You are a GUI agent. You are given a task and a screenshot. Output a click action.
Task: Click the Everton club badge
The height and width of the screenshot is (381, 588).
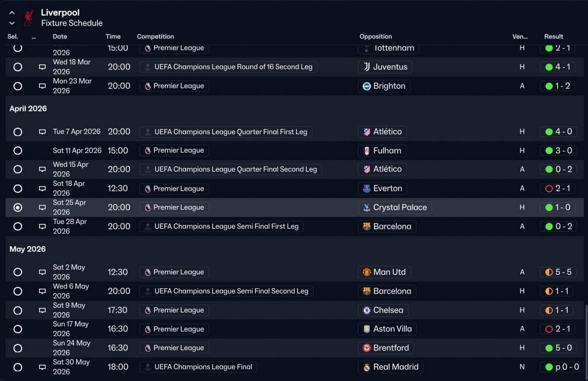point(367,189)
